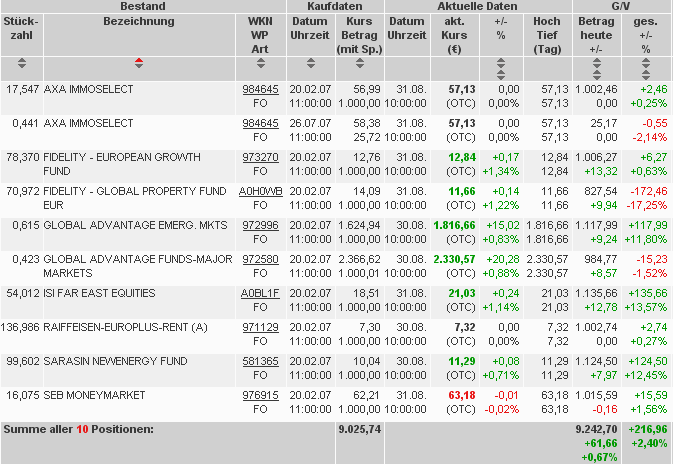Click upper pair's up arrow under ges. column
This screenshot has width=673, height=464.
646,60
